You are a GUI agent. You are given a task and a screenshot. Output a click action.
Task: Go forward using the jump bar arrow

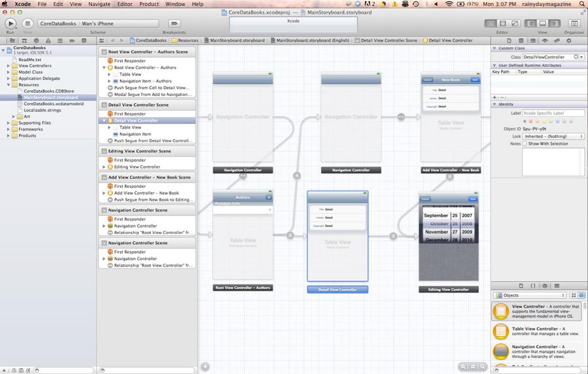tap(122, 41)
